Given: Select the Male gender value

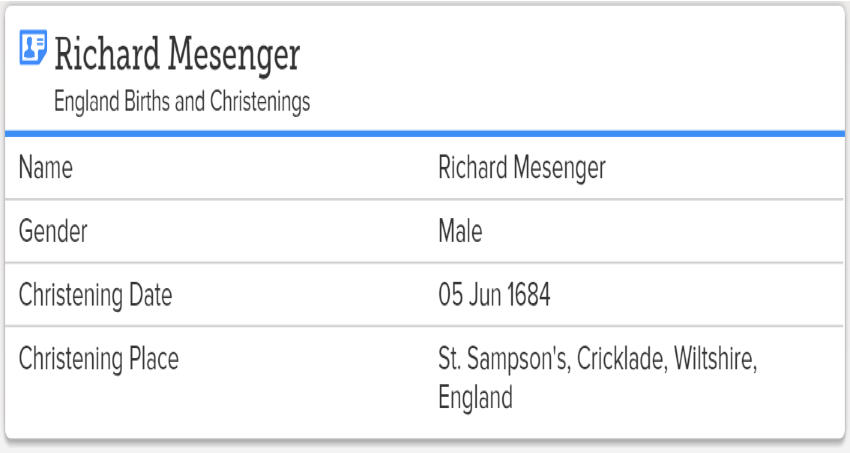Looking at the screenshot, I should tap(460, 231).
